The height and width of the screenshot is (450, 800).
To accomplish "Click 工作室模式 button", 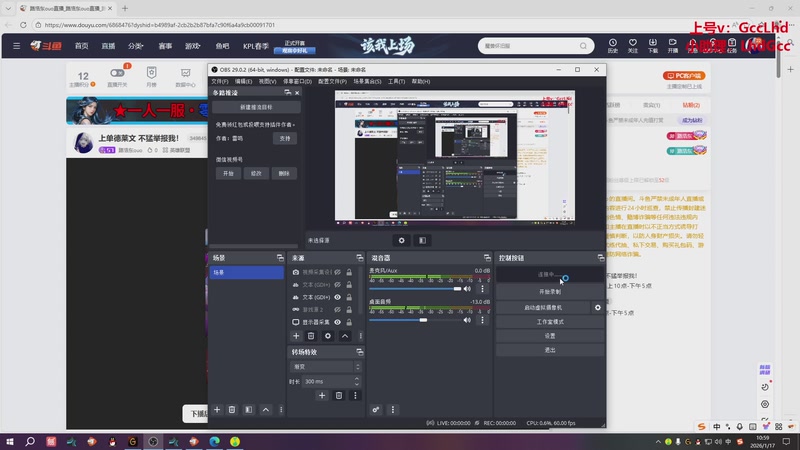I will click(x=550, y=322).
